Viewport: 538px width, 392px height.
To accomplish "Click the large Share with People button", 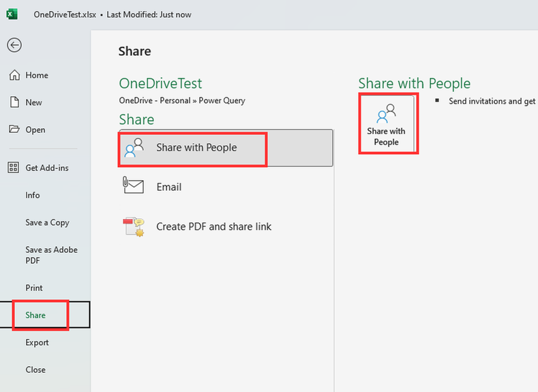I will click(387, 124).
